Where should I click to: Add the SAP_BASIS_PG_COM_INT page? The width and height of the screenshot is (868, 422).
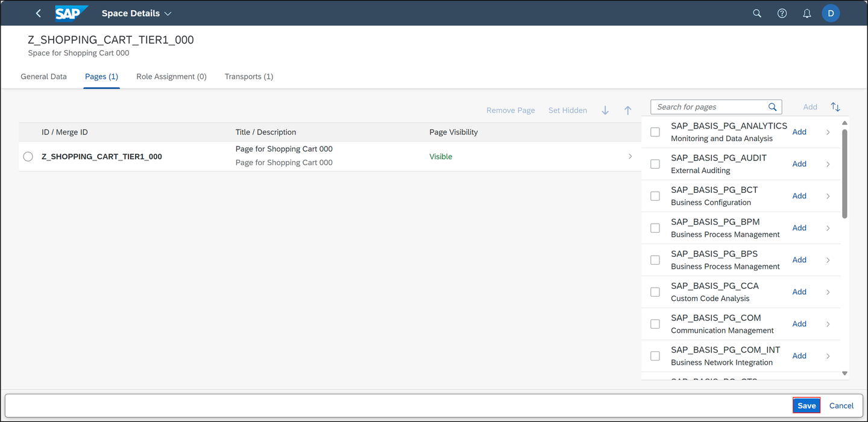(799, 356)
